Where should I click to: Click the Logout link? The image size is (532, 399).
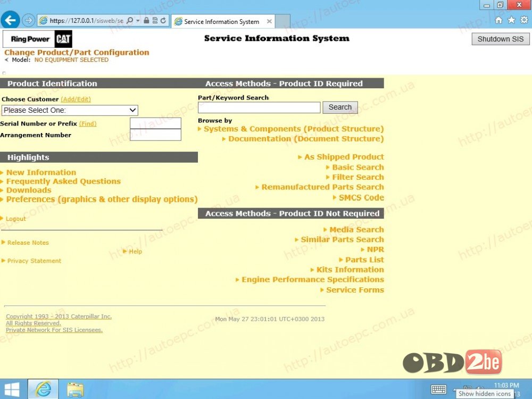[x=15, y=219]
